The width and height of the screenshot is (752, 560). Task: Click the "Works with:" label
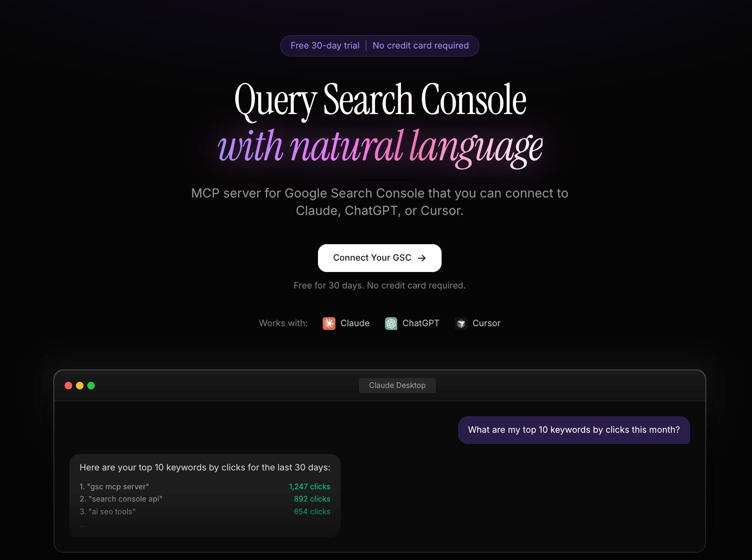click(283, 323)
